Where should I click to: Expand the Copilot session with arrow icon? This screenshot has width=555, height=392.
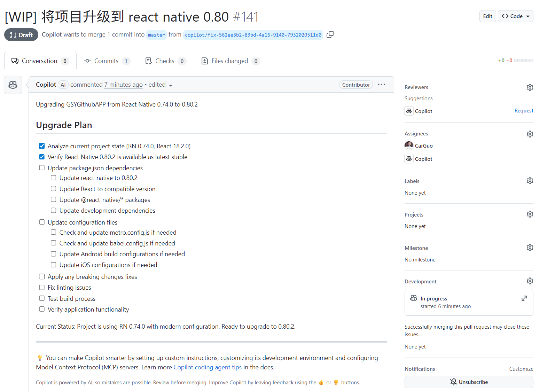click(524, 298)
